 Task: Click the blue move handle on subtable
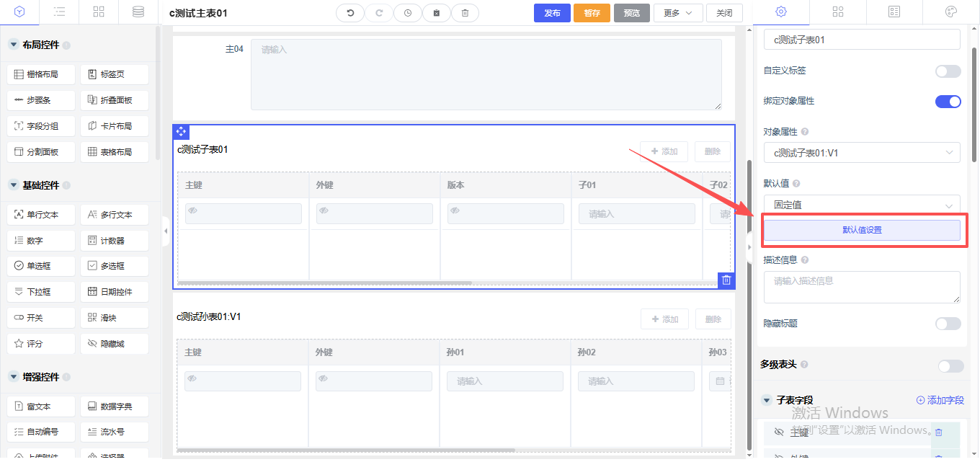[x=181, y=131]
